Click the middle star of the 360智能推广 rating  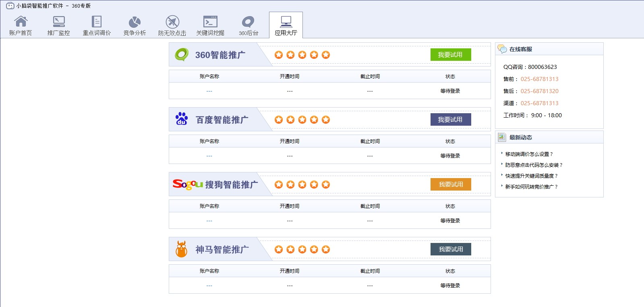pyautogui.click(x=302, y=55)
